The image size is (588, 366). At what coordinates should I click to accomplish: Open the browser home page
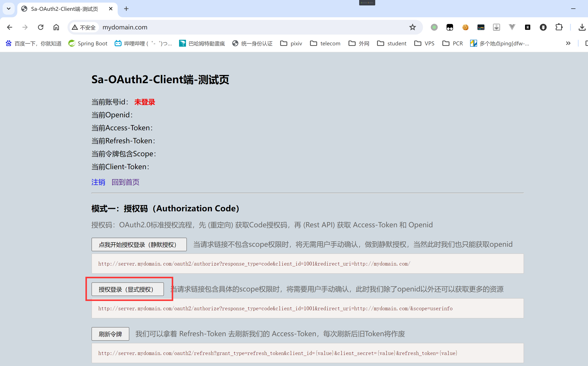click(x=56, y=27)
